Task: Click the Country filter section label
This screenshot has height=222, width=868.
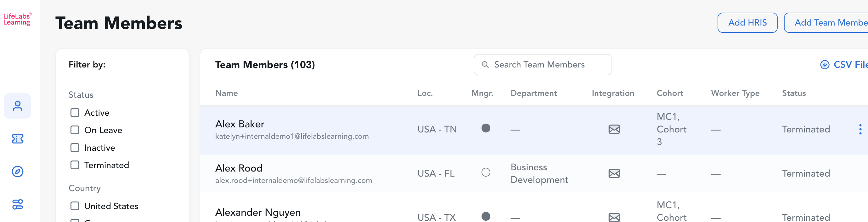Action: point(85,188)
